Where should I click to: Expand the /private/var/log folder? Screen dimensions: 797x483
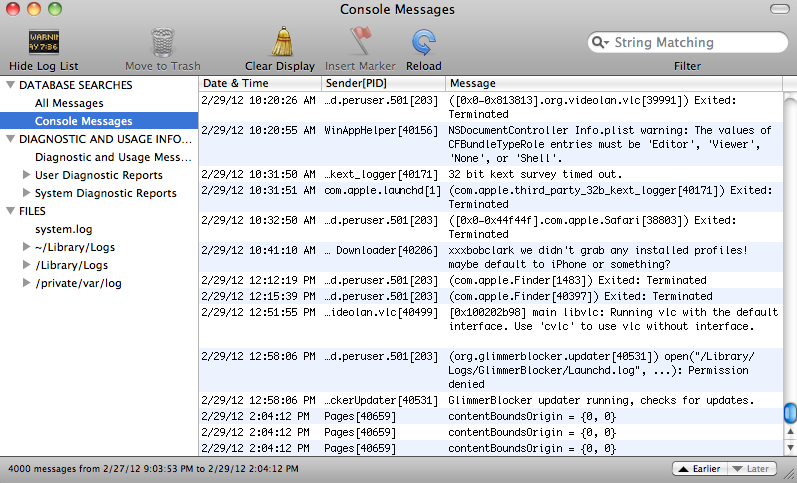coord(26,283)
